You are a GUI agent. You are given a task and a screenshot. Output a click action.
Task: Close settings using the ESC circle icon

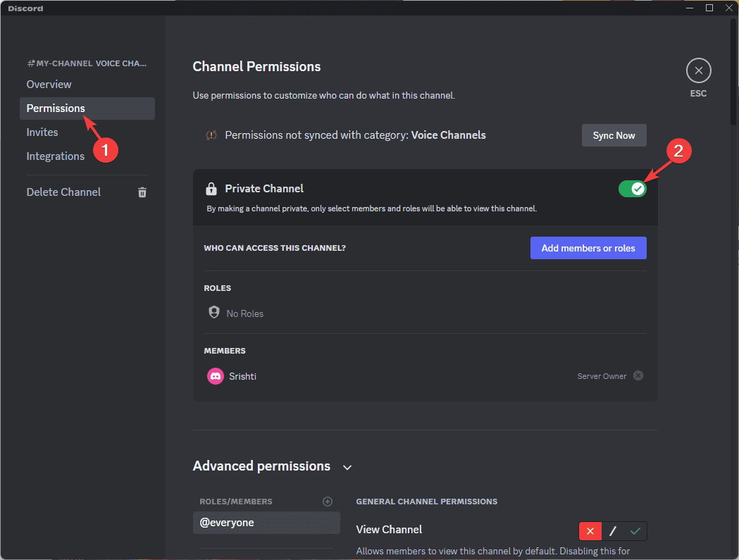[x=698, y=70]
